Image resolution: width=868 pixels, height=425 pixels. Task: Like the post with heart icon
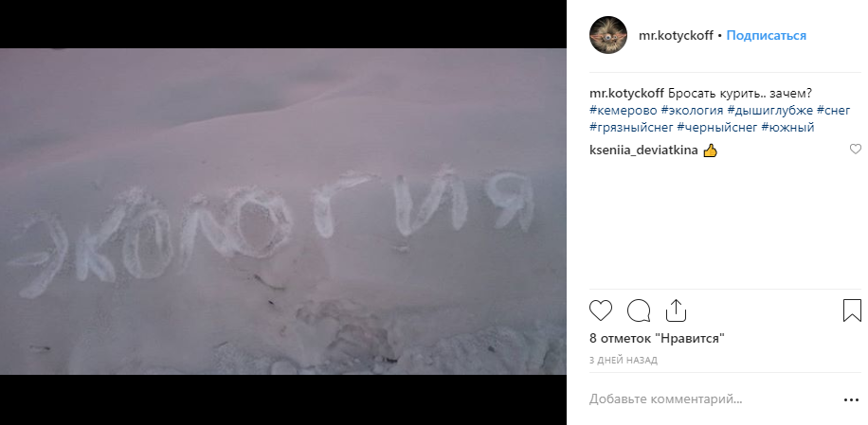(601, 310)
